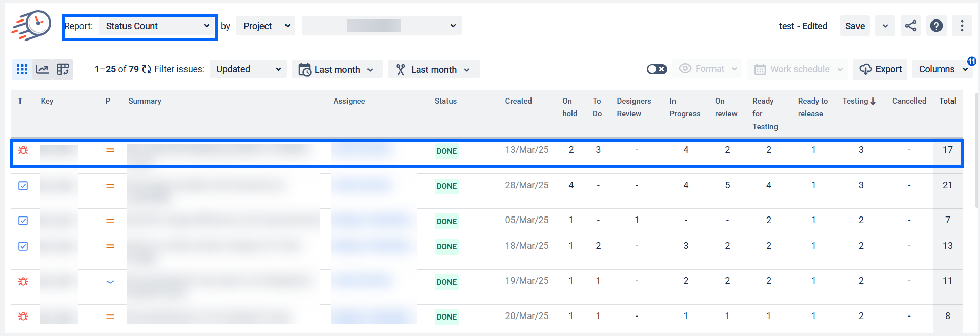
Task: Open the Format dropdown
Action: [x=707, y=69]
